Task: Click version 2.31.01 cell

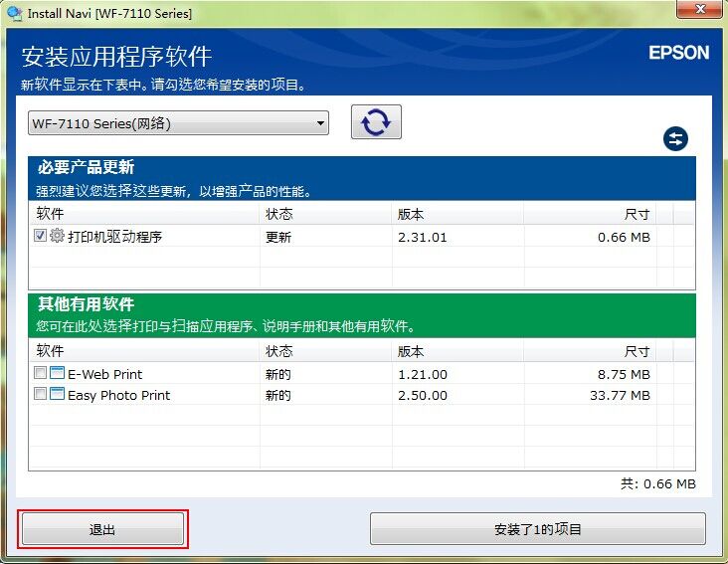Action: 422,237
